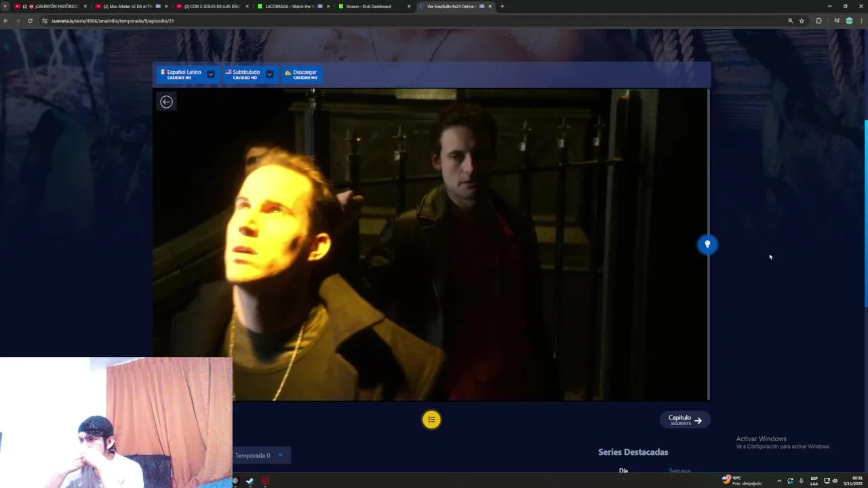Open the red app icon in taskbar
Image resolution: width=868 pixels, height=488 pixels.
coord(265,481)
